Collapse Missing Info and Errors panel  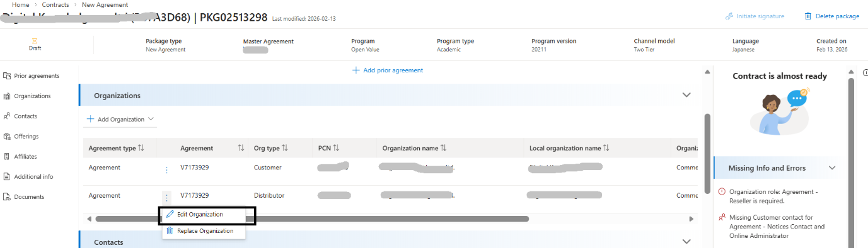point(832,168)
